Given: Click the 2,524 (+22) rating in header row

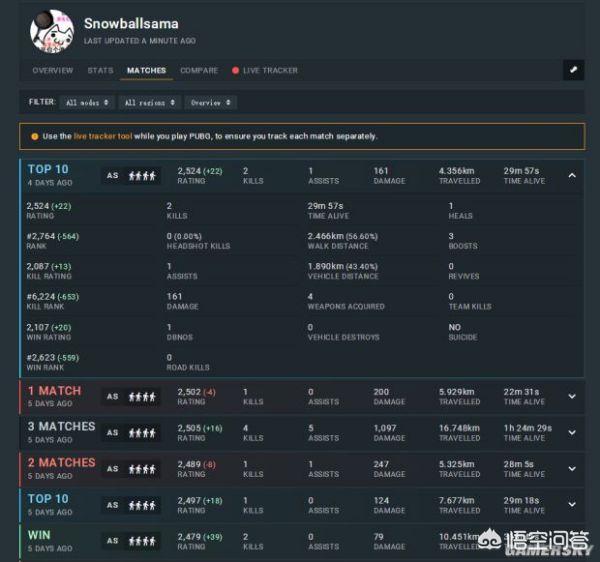Looking at the screenshot, I should click(200, 171).
